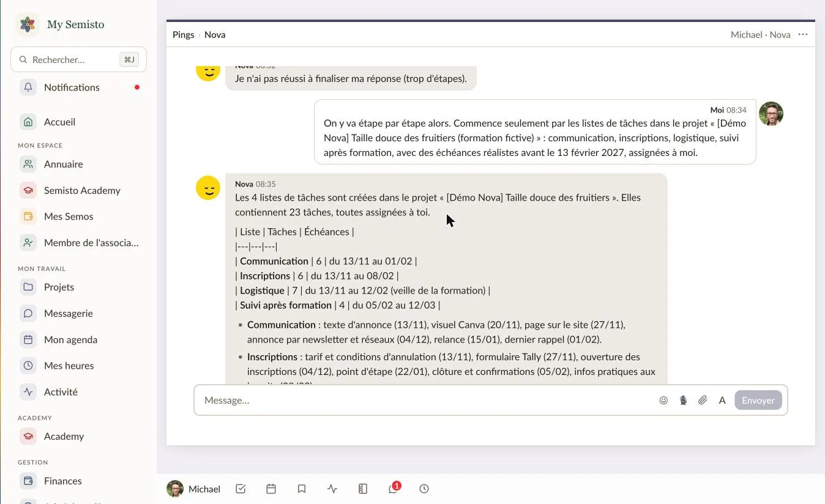The image size is (825, 504).
Task: Click Michael's avatar beside the 08:34 message
Action: [x=771, y=114]
